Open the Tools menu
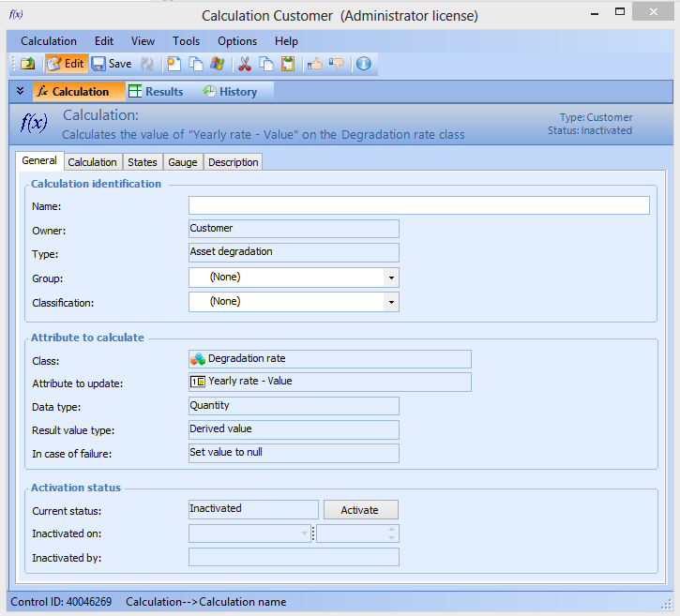 pos(186,41)
